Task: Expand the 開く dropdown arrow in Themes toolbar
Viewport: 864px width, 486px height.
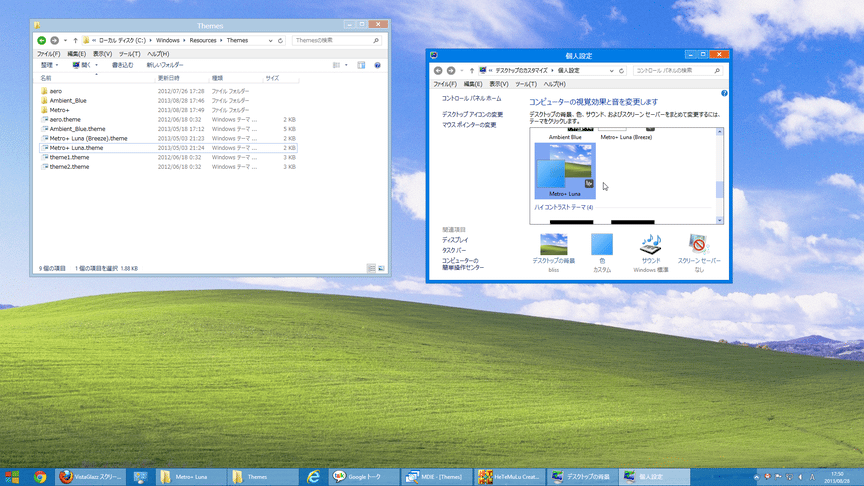Action: tap(96, 65)
